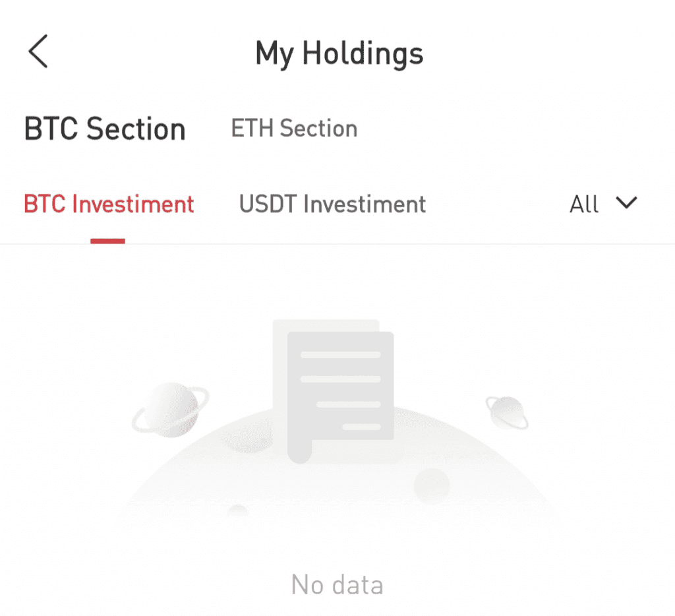
Task: Click the My Holdings page title
Action: point(339,53)
